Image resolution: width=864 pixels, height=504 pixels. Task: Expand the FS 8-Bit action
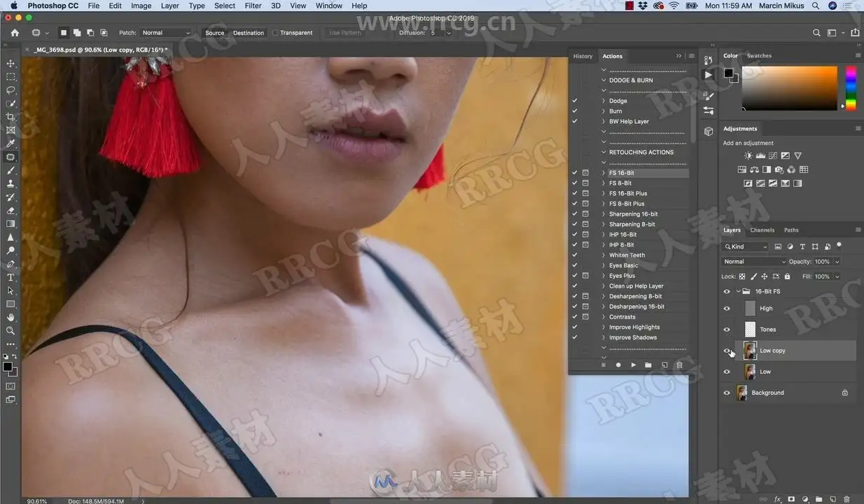click(x=604, y=183)
